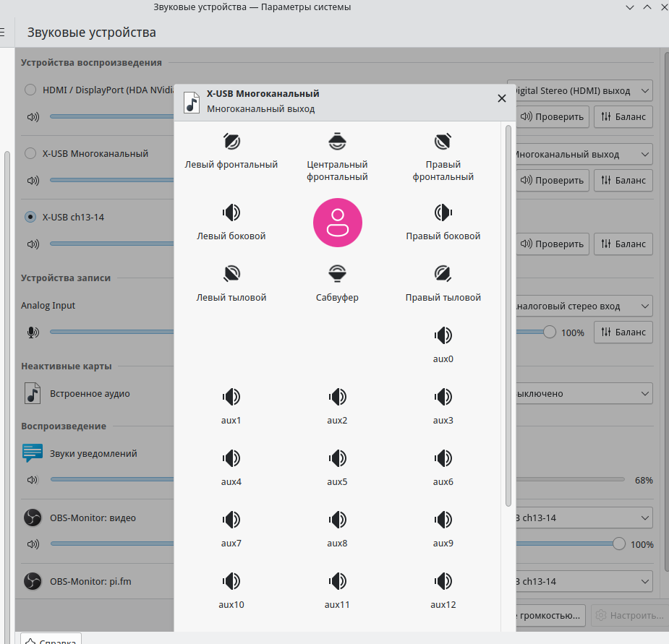Mute the Analog Input microphone icon
The width and height of the screenshot is (669, 644).
(x=32, y=332)
